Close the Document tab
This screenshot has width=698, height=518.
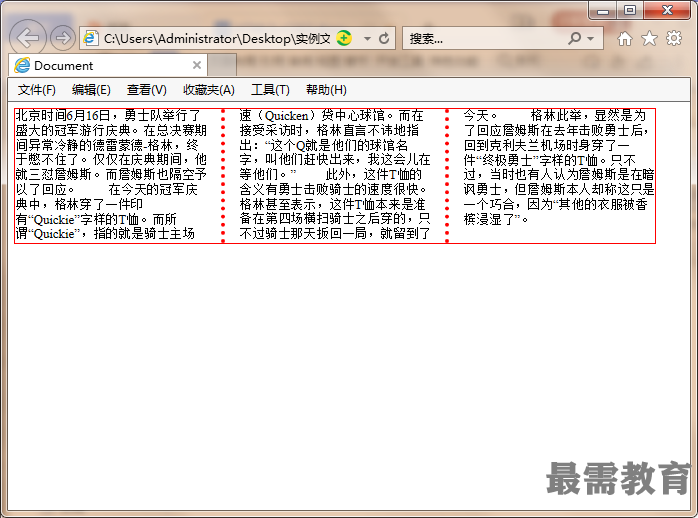coord(197,65)
